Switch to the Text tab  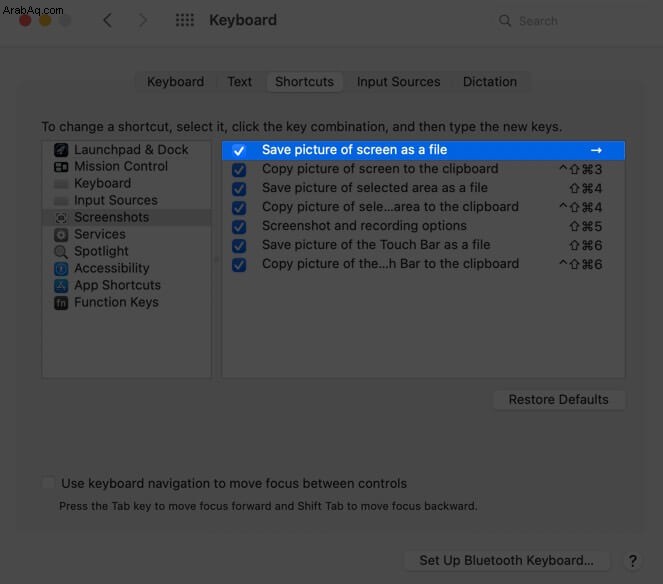pos(239,82)
